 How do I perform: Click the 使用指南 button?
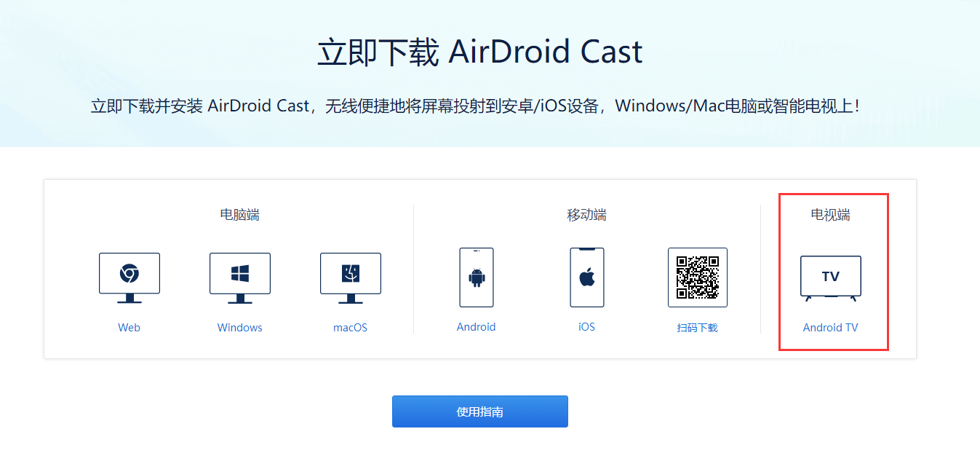(x=480, y=411)
